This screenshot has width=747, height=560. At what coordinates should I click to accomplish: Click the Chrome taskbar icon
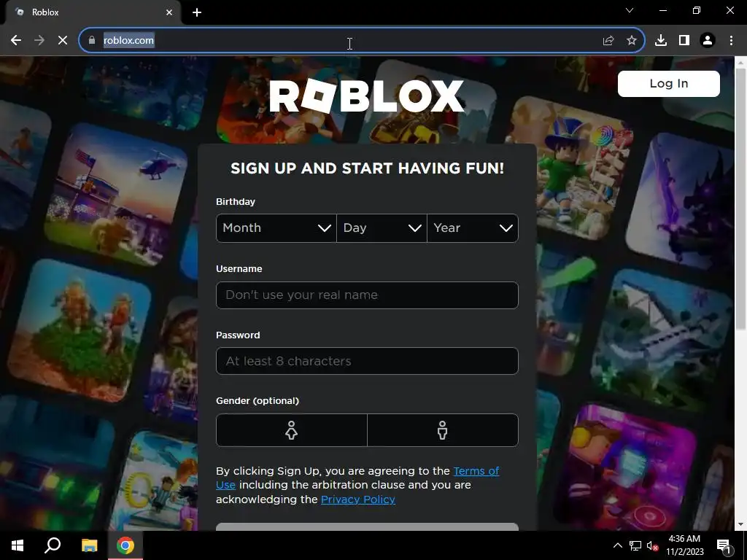pyautogui.click(x=125, y=545)
